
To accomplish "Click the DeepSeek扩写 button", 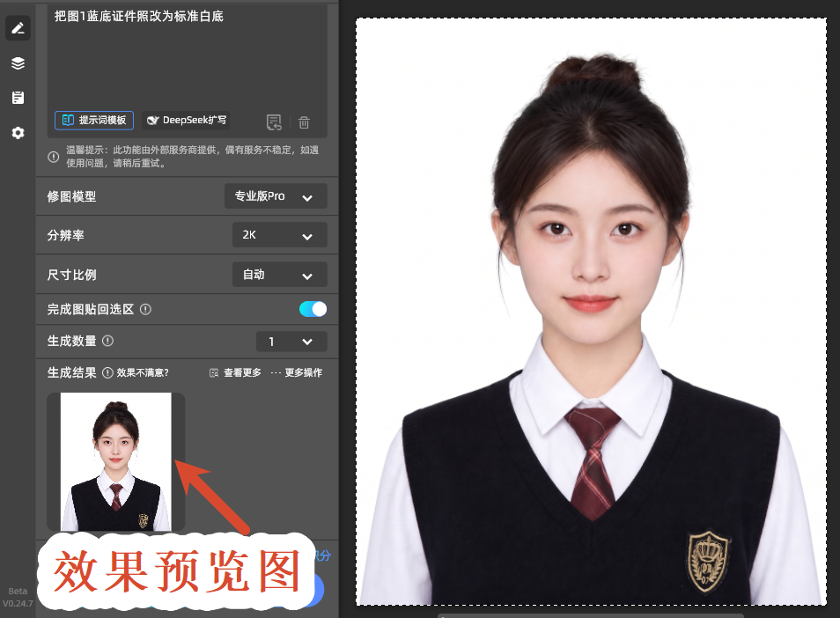I will coord(187,120).
